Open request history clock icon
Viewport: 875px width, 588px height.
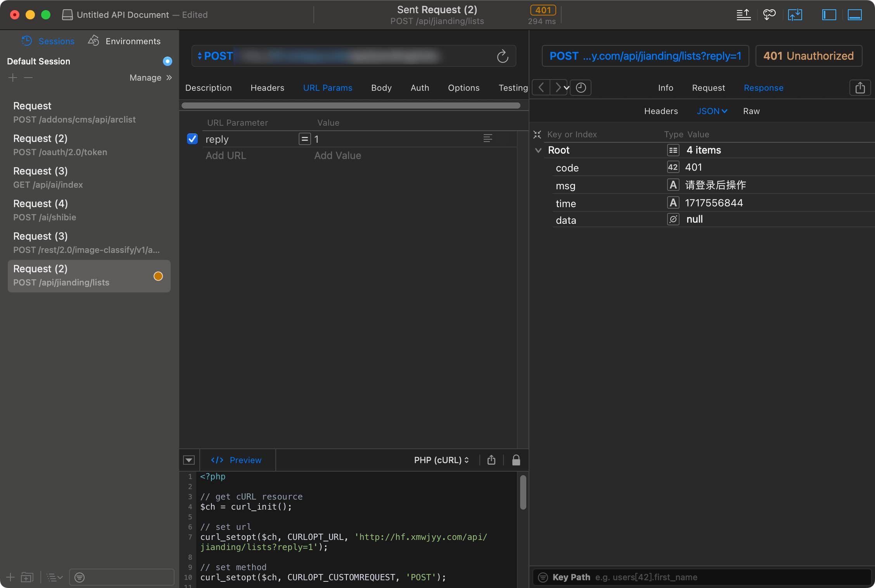581,88
